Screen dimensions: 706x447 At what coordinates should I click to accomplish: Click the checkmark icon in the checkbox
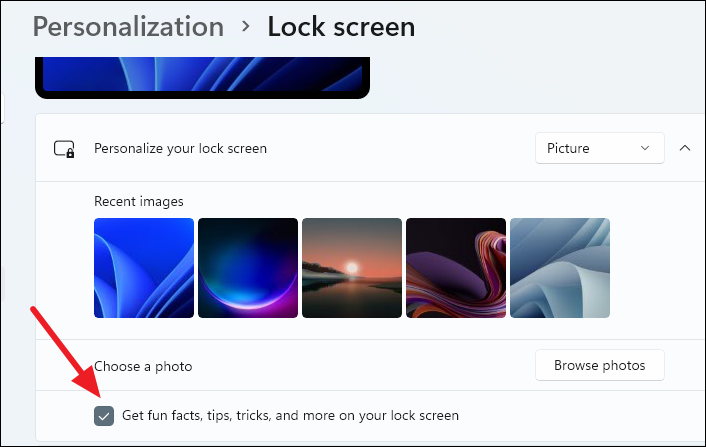tap(104, 416)
